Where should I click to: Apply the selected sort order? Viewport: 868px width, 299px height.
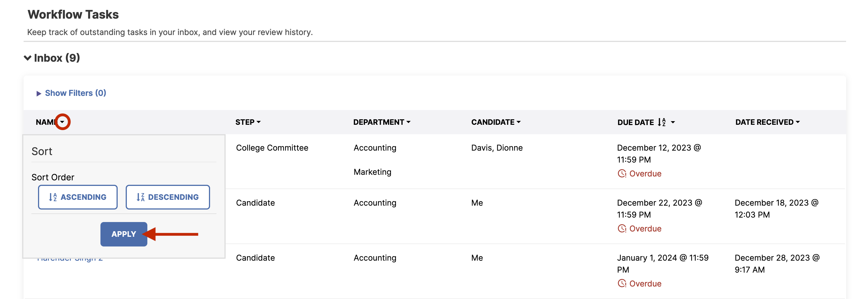(x=124, y=234)
